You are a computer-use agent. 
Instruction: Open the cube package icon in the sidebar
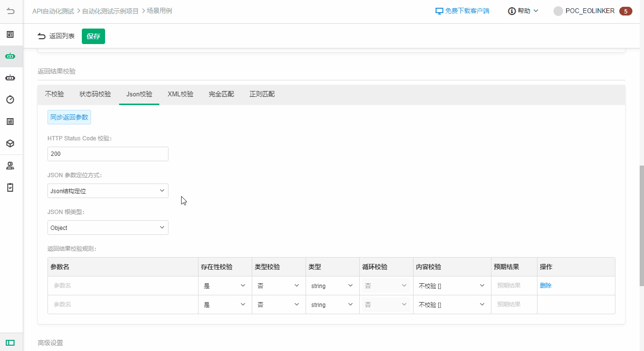(x=11, y=143)
